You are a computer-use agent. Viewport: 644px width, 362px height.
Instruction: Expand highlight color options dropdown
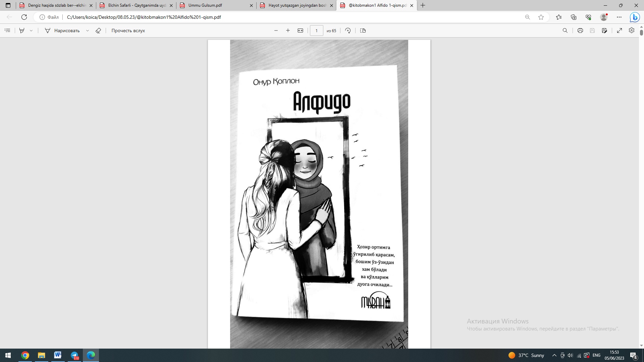pyautogui.click(x=31, y=31)
